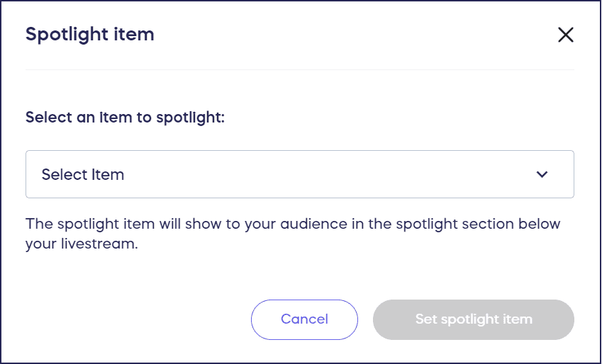Screen dimensions: 602x364
Task: Dismiss the dialog with Cancel
Action: tap(304, 319)
